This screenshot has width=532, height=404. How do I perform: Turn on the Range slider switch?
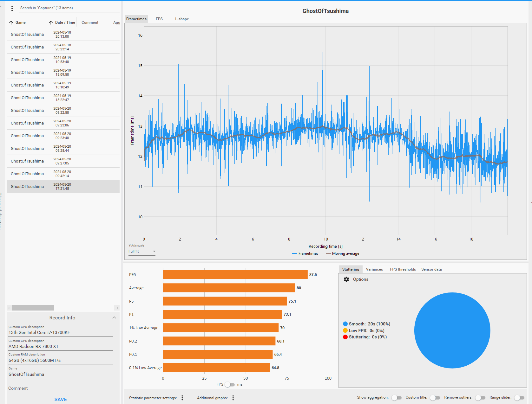coord(519,398)
